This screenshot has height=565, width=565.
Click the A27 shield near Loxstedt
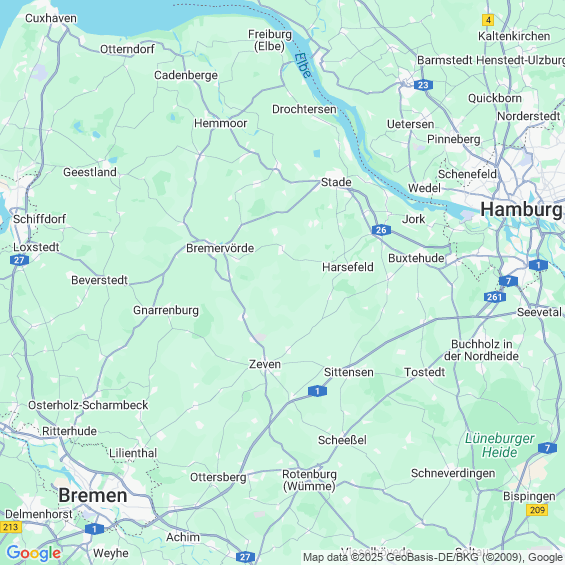[x=19, y=260]
